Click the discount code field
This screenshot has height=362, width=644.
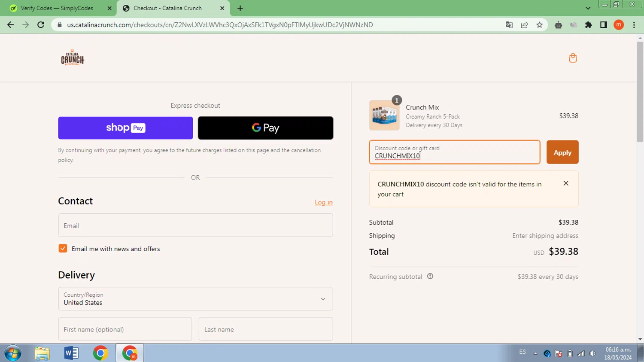point(455,152)
